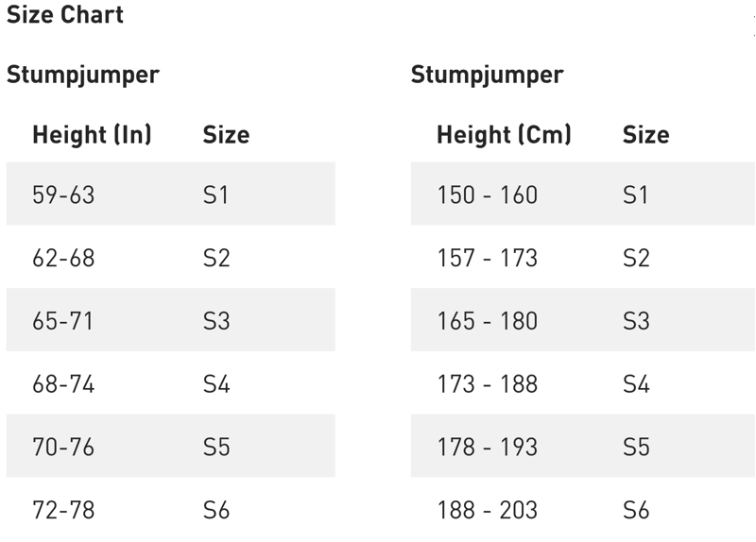Select the 178 - 193 height cell
Image resolution: width=756 pixels, height=542 pixels.
tap(487, 447)
